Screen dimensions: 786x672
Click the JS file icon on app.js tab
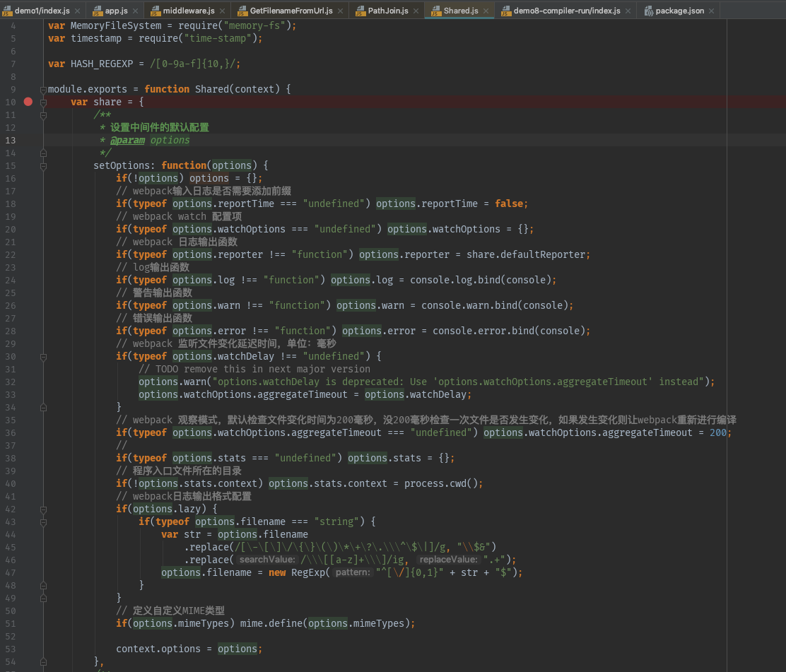pyautogui.click(x=98, y=11)
